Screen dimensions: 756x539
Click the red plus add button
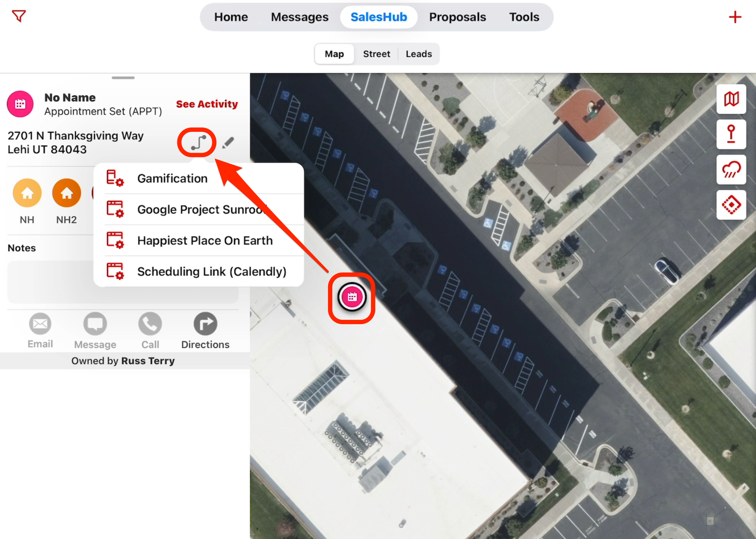click(735, 17)
